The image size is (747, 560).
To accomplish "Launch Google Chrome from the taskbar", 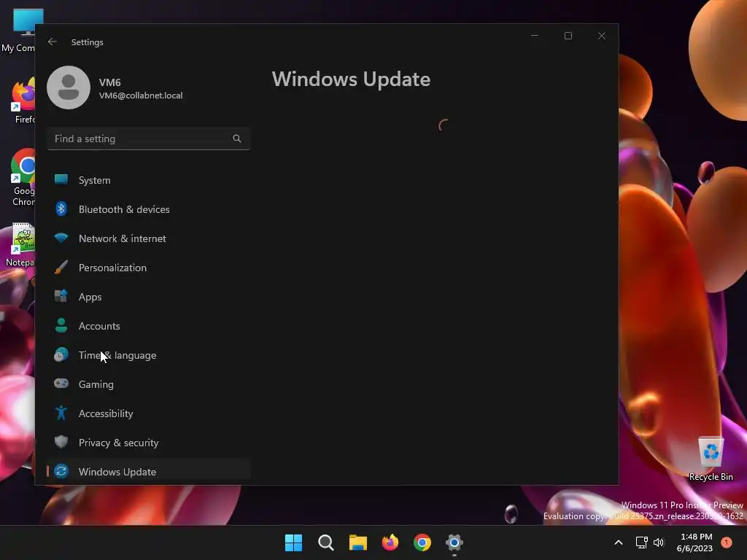I will (422, 542).
